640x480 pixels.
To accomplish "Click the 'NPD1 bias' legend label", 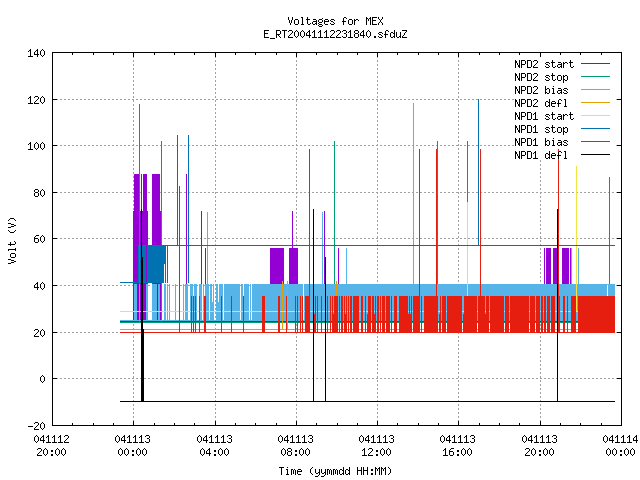I will [x=541, y=142].
